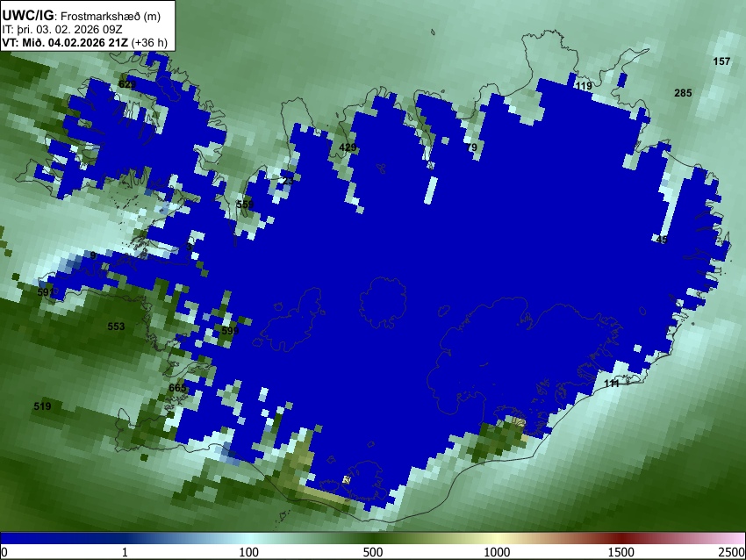Click the legend tick label 500
The height and width of the screenshot is (560, 746).
click(x=373, y=552)
